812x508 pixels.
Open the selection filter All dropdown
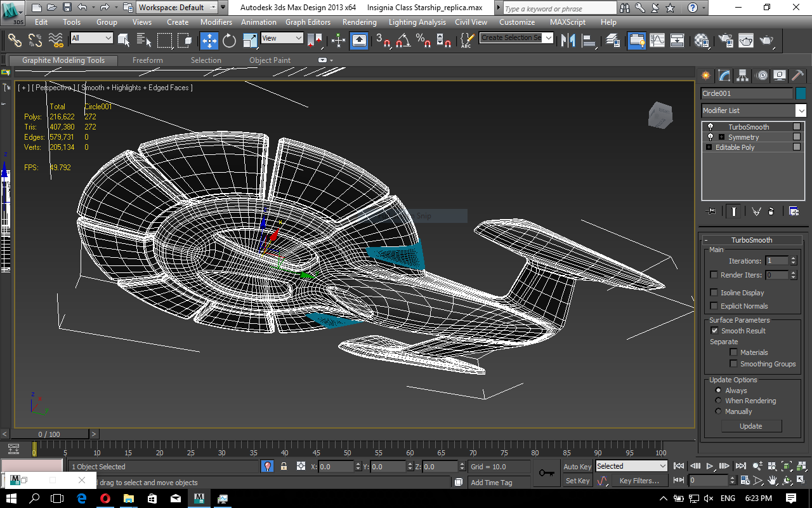91,38
